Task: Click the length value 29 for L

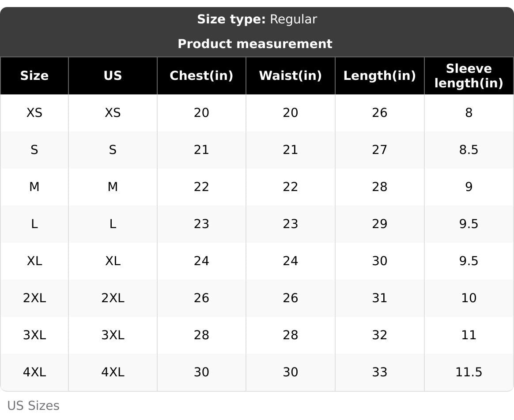Action: [380, 224]
